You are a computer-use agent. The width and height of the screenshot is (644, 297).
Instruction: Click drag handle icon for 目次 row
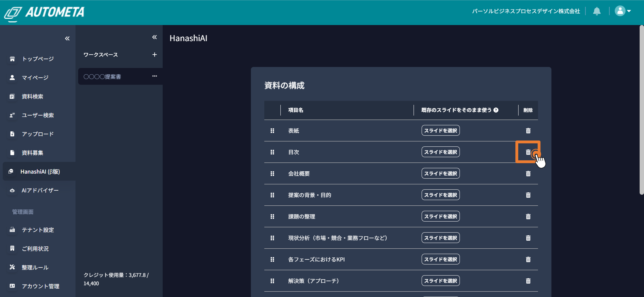pos(272,152)
